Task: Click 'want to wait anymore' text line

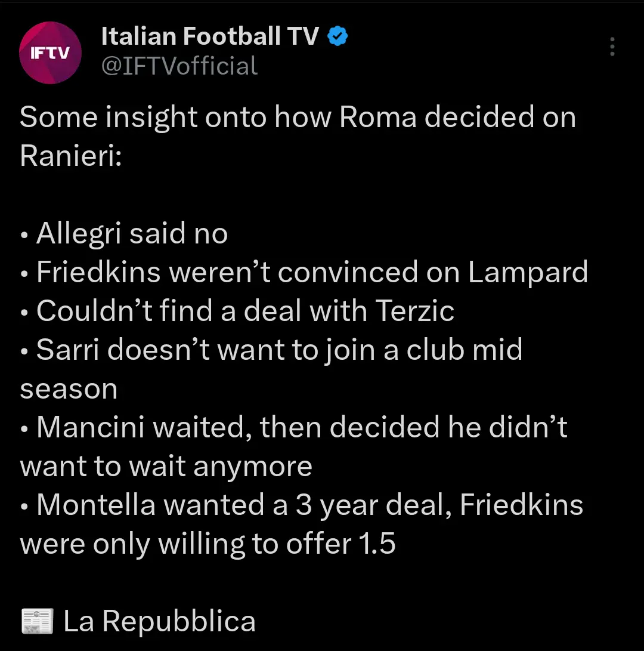Action: (166, 466)
